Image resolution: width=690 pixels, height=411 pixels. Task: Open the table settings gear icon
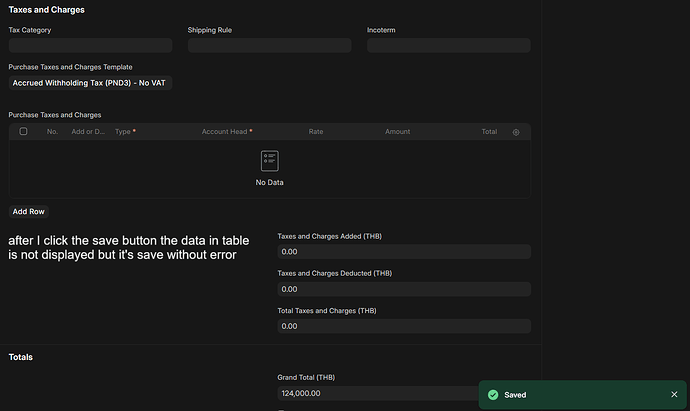pos(516,132)
